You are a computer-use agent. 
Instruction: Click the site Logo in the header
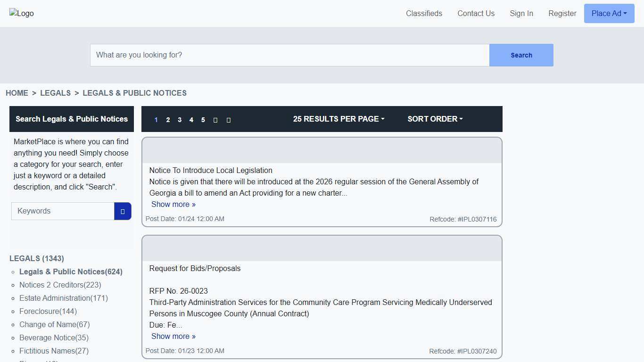21,13
